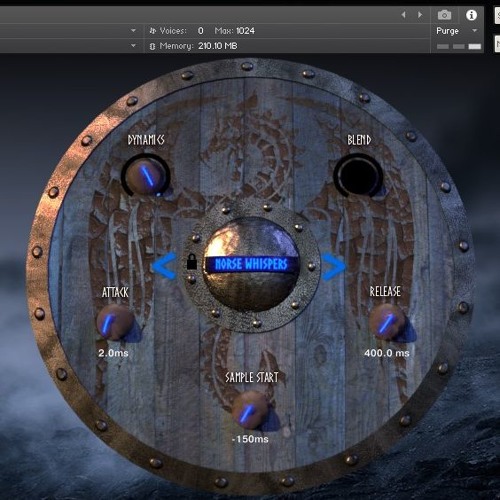Select next sound with blue right arrow

click(x=334, y=266)
